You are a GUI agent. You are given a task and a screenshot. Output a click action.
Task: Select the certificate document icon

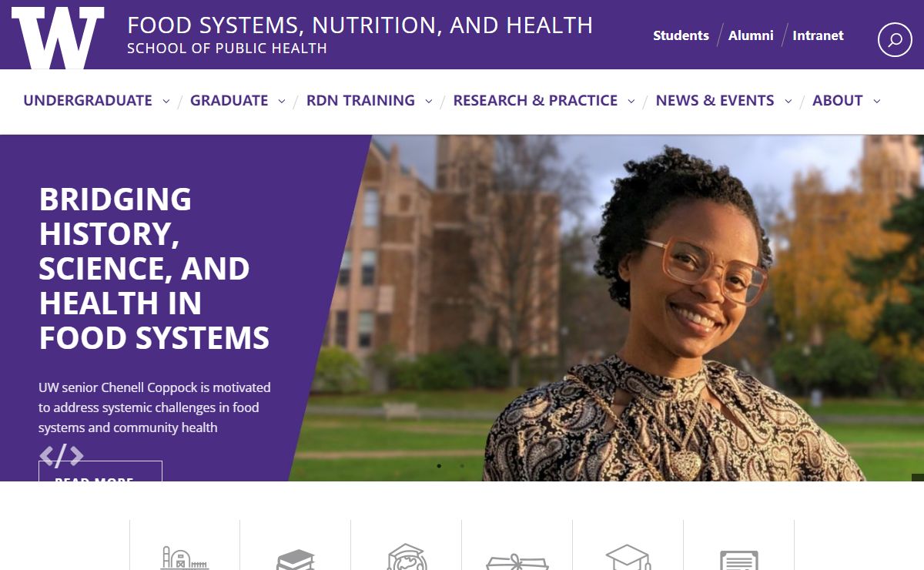[x=739, y=560]
